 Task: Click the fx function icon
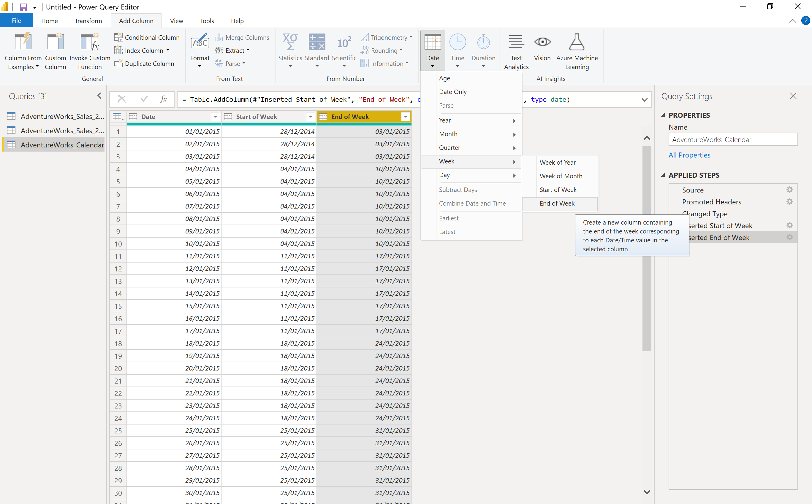(164, 99)
